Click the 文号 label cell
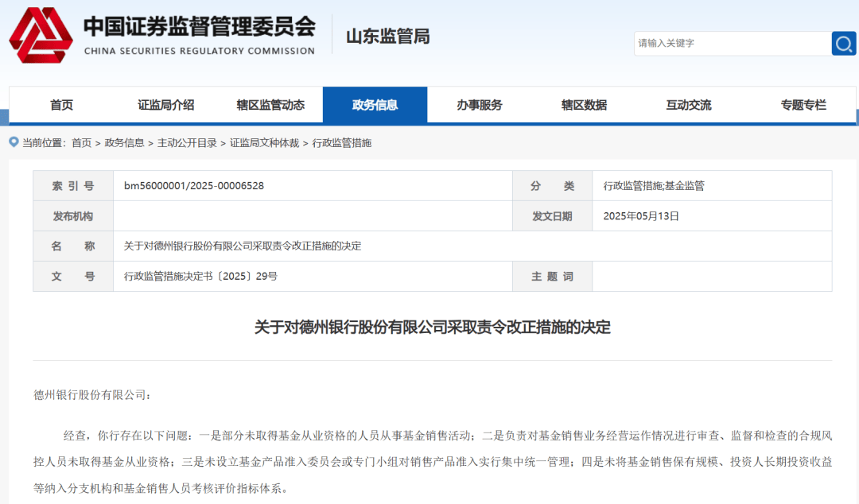 point(73,276)
